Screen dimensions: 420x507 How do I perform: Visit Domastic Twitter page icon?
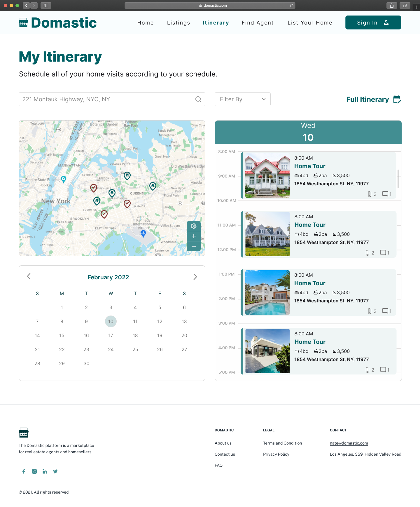[55, 471]
